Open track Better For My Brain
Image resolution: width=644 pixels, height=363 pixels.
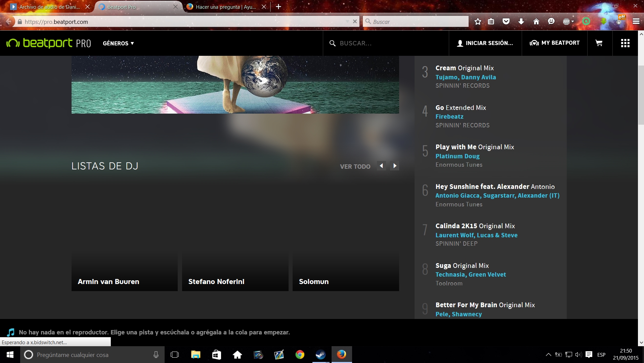[x=485, y=305]
